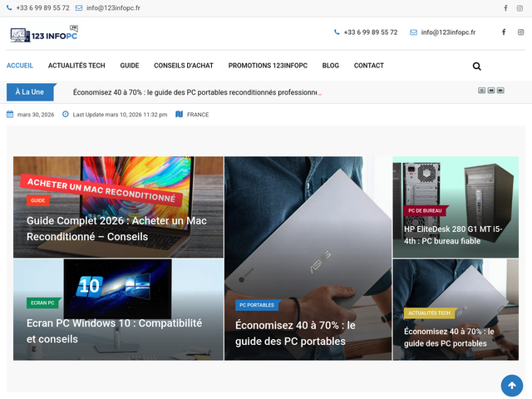Open Conseils d'achat menu item
The height and width of the screenshot is (399, 532).
(x=184, y=66)
